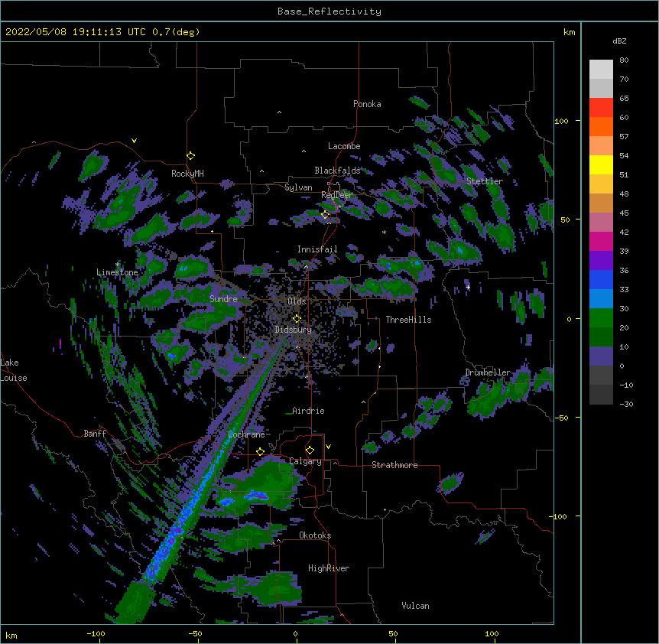Viewport: 659px width, 644px height.
Task: Select the Airdrie label
Action: pyautogui.click(x=308, y=411)
